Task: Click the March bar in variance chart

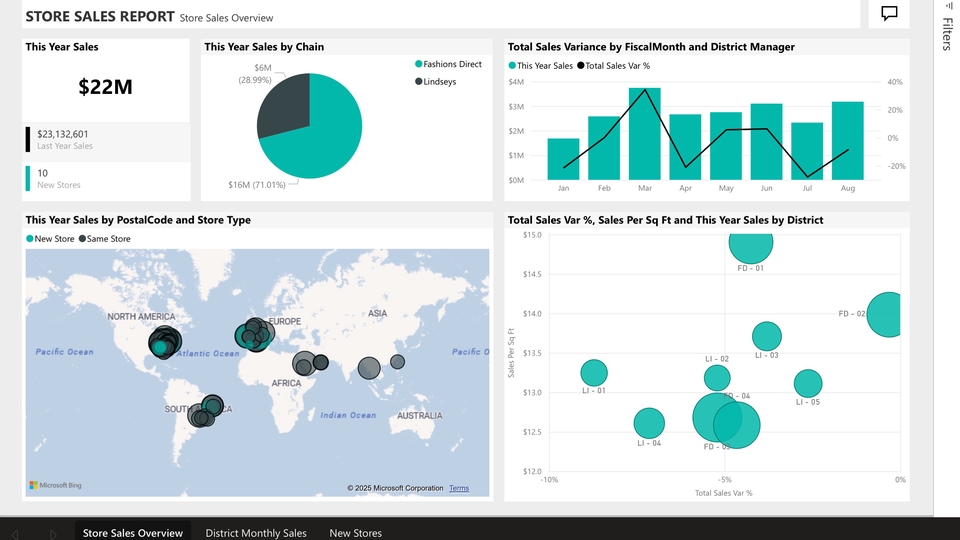Action: [644, 134]
